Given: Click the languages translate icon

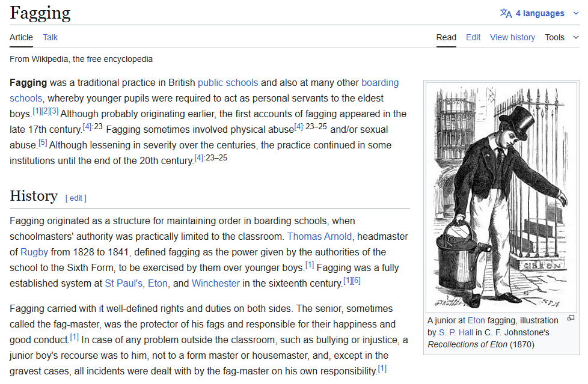Looking at the screenshot, I should pos(506,13).
